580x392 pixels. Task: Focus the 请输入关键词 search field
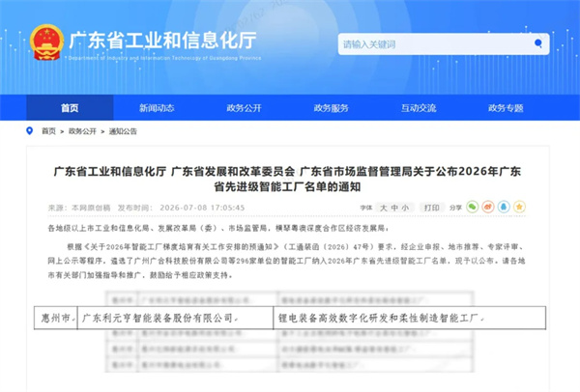444,44
